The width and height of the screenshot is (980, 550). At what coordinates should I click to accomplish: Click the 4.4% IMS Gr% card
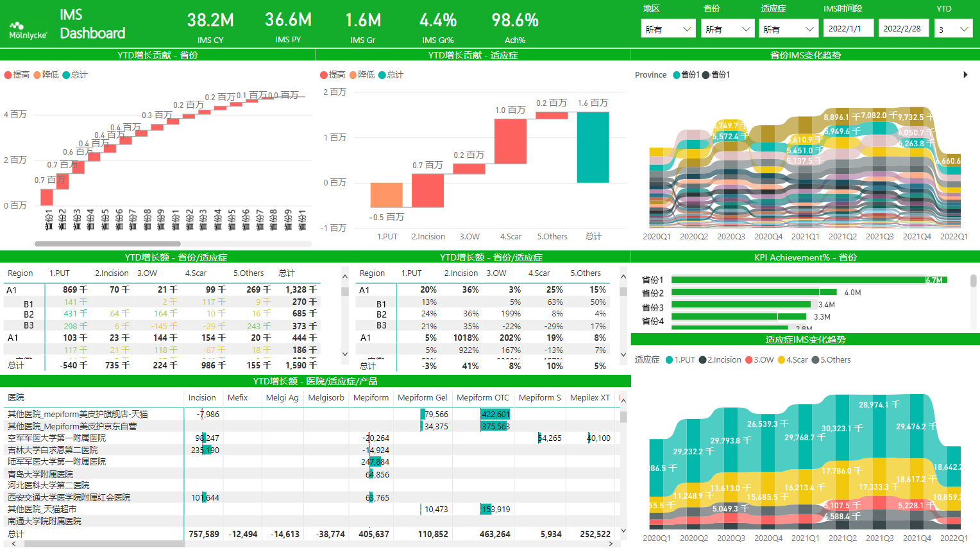(x=438, y=27)
